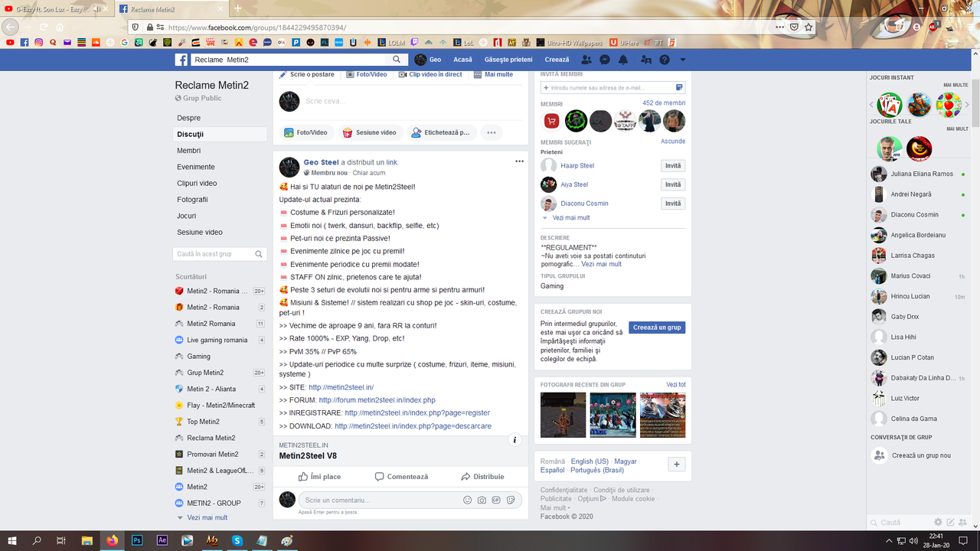Open the friend requests icon in header
The image size is (980, 551).
coord(586,60)
